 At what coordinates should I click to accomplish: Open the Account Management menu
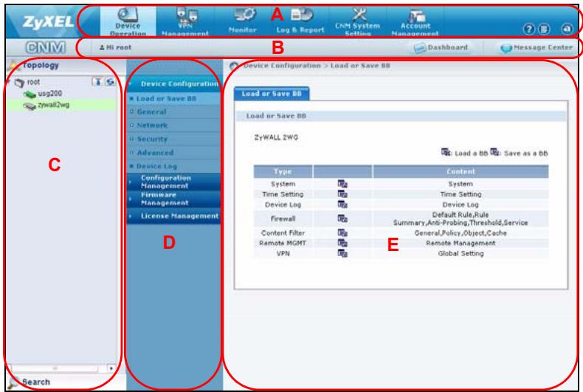point(415,21)
